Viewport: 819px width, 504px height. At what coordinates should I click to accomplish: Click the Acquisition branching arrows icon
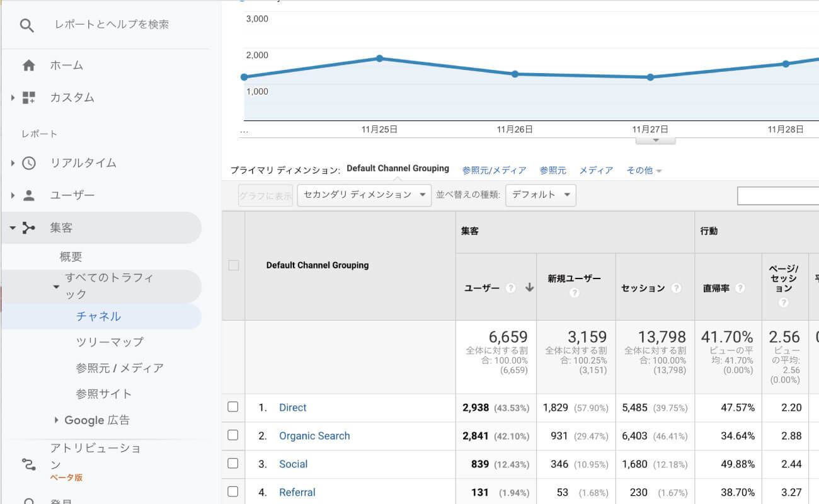click(28, 228)
